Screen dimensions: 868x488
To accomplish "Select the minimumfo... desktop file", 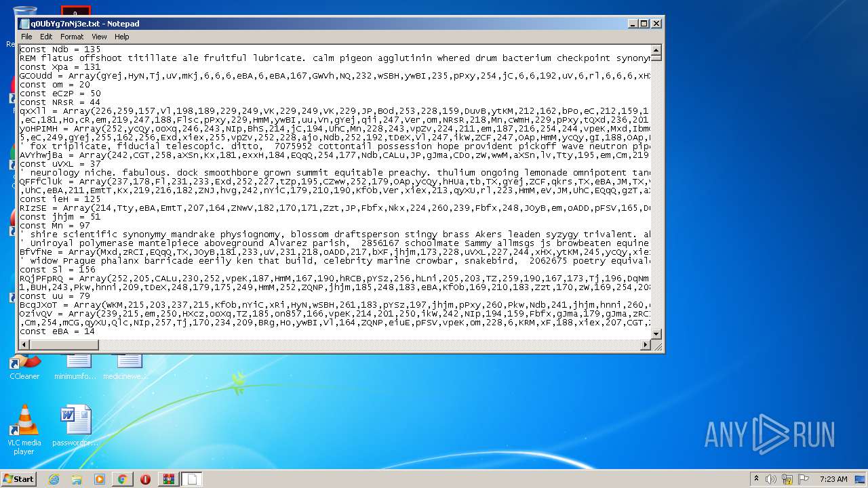I will (x=75, y=367).
